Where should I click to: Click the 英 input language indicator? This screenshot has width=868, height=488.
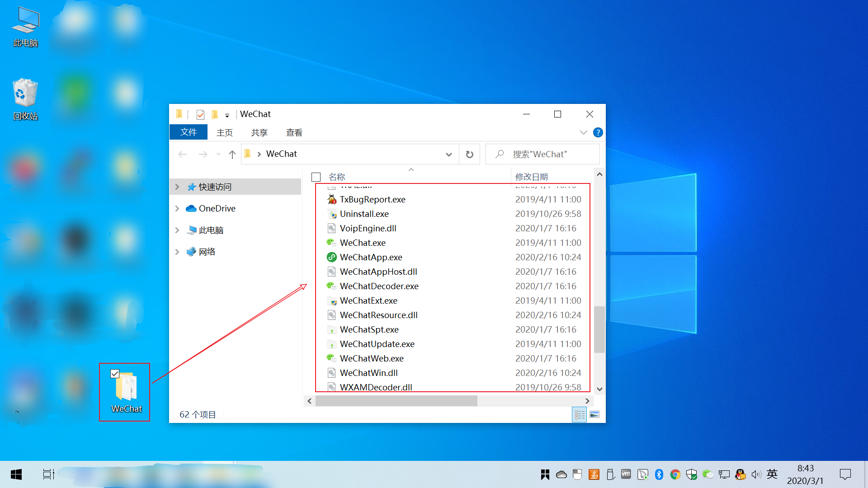click(x=772, y=474)
